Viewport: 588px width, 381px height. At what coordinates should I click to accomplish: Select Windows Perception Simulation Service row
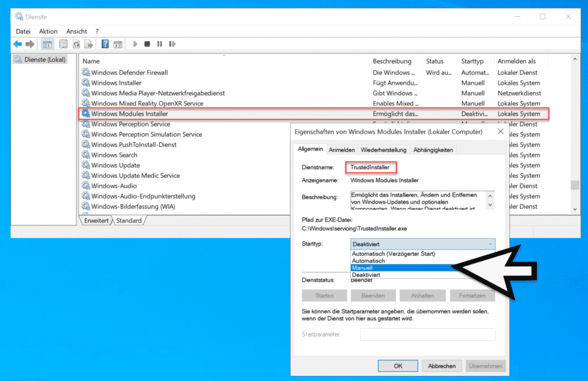pos(185,134)
